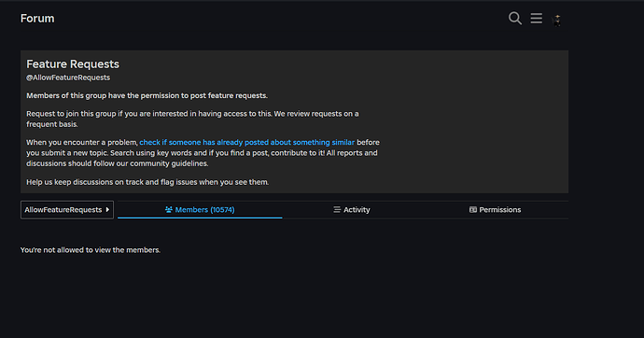Click the Feature Requests group heading
Image resolution: width=644 pixels, height=338 pixels.
[73, 64]
